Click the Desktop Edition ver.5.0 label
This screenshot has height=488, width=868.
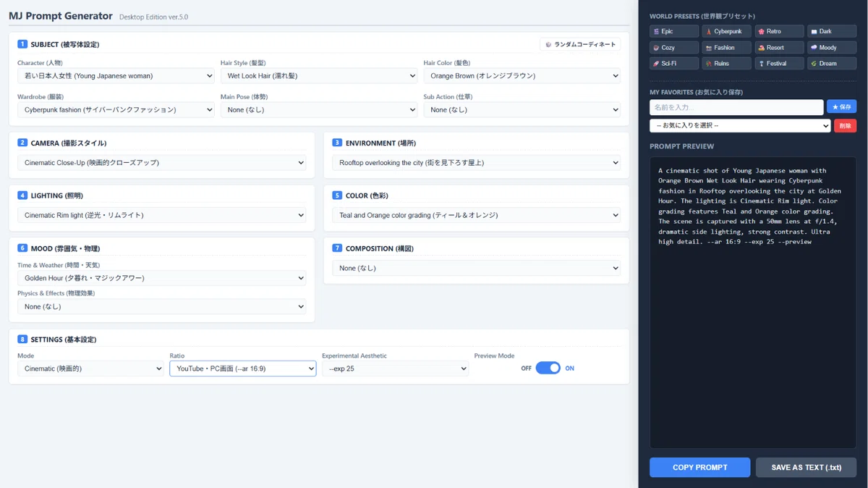click(153, 17)
